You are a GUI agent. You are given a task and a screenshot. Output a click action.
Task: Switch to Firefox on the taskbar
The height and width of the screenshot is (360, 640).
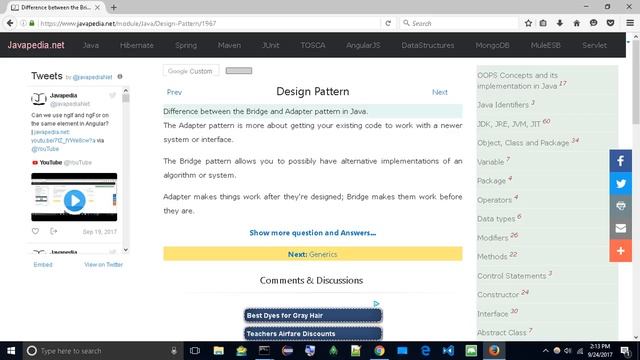pyautogui.click(x=494, y=351)
